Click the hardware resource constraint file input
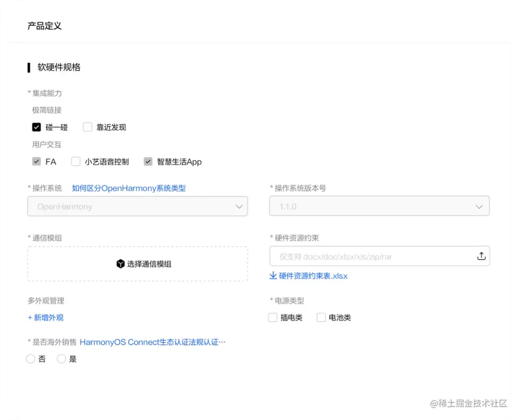 (x=379, y=256)
